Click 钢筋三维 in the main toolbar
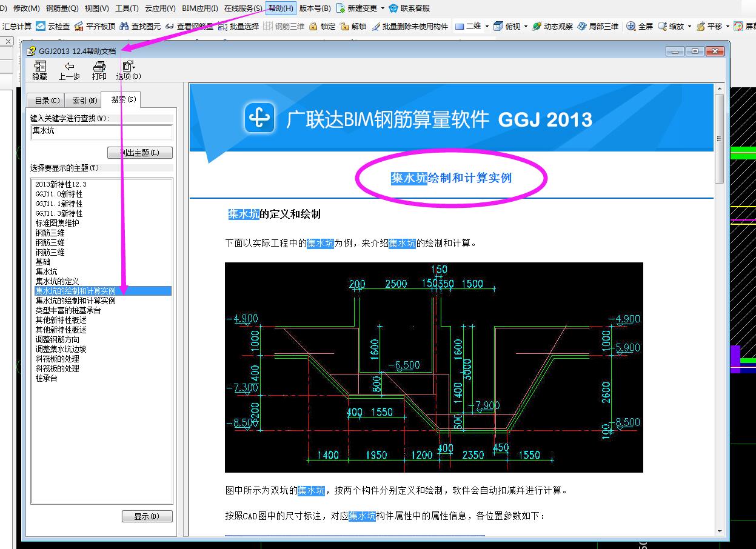 [284, 26]
